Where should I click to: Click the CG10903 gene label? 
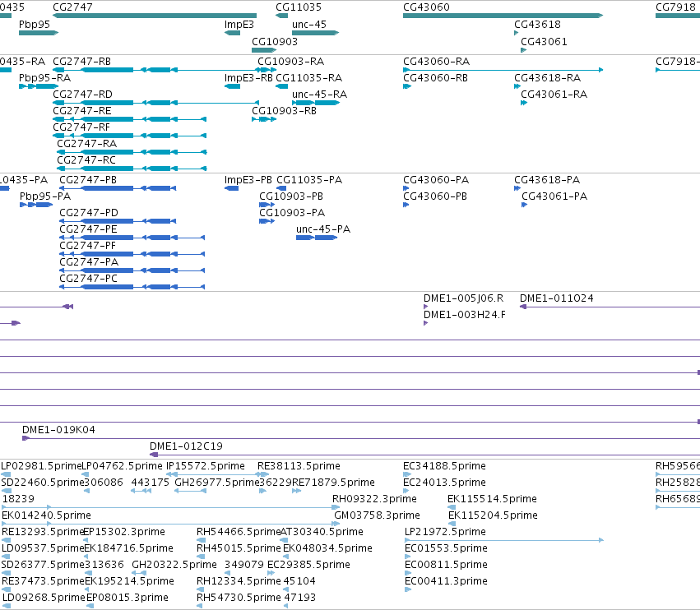pos(275,41)
